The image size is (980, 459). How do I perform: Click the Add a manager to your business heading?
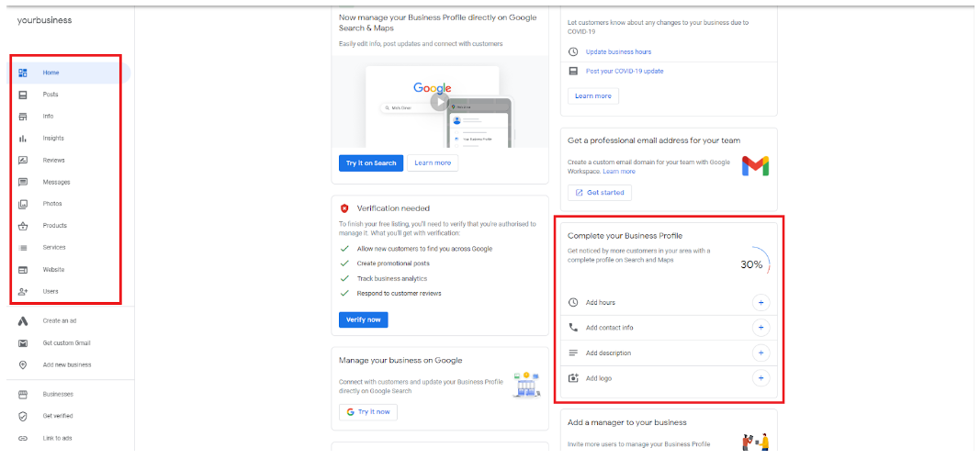627,423
